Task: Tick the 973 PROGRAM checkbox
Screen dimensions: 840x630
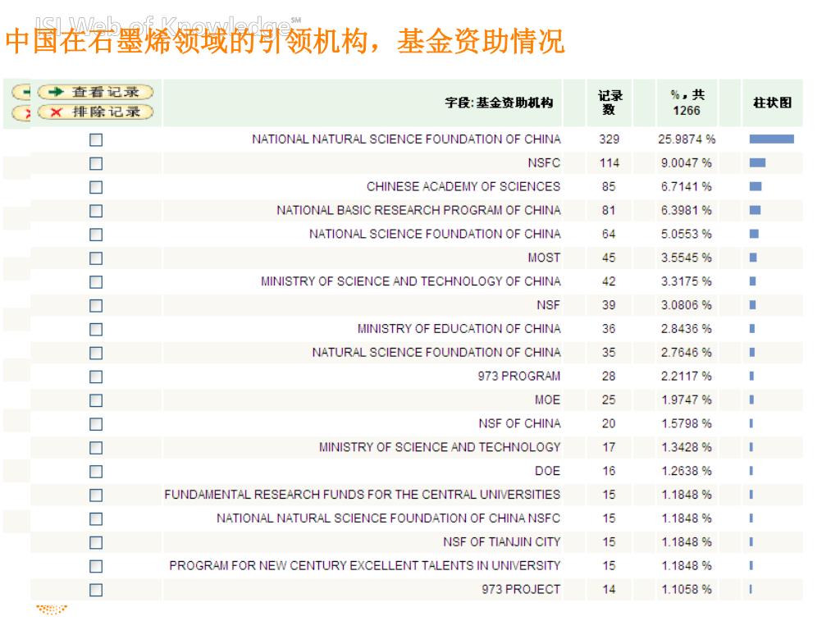Action: click(x=96, y=377)
